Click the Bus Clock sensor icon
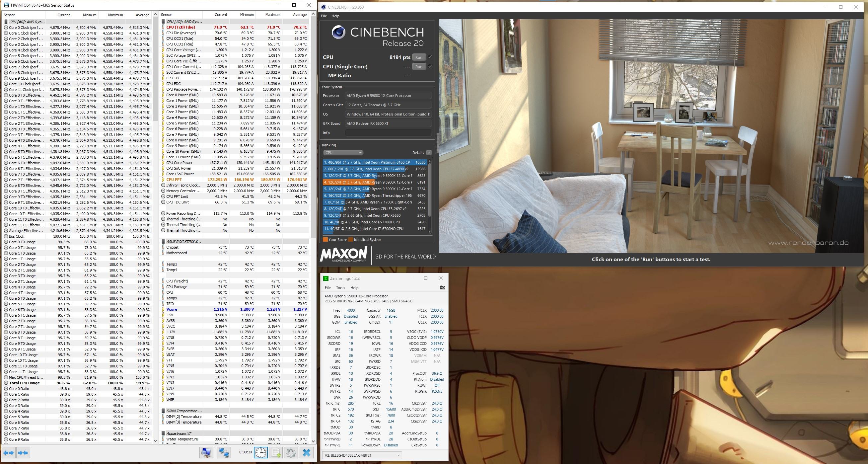 click(x=6, y=236)
